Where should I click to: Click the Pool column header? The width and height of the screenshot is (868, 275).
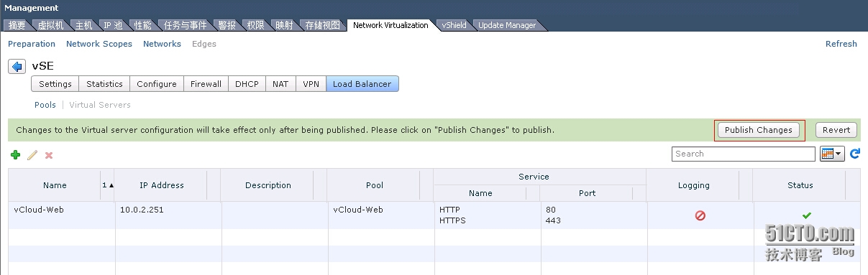pyautogui.click(x=375, y=185)
